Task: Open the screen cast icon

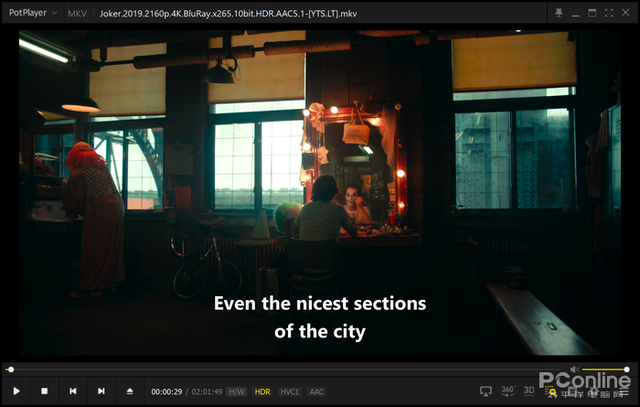Action: (486, 391)
